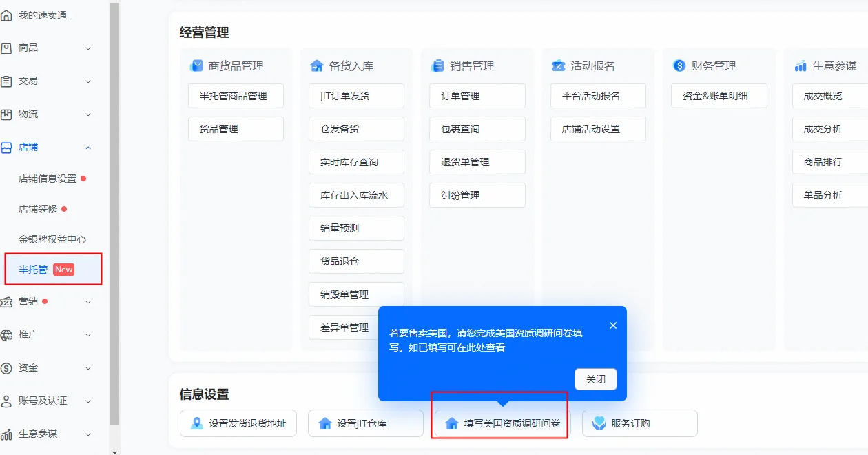Click the location pin icon on 设置发货退货地址
Viewport: 868px width, 455px height.
197,423
